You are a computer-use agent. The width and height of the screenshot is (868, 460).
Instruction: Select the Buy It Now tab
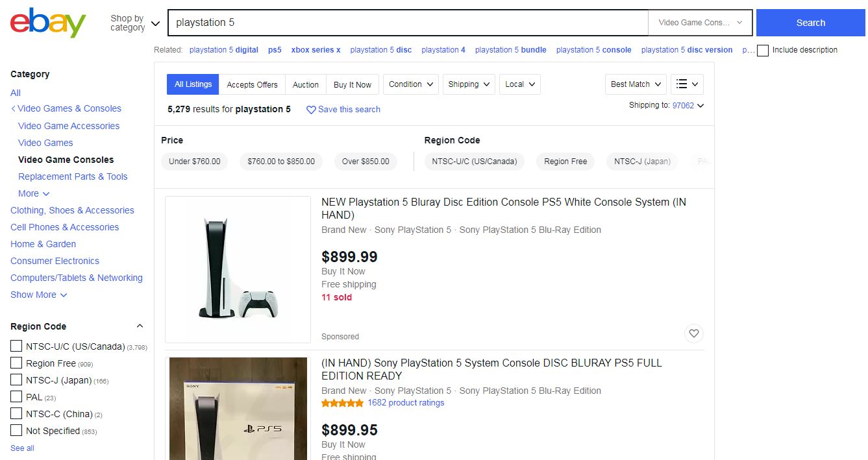click(x=353, y=84)
